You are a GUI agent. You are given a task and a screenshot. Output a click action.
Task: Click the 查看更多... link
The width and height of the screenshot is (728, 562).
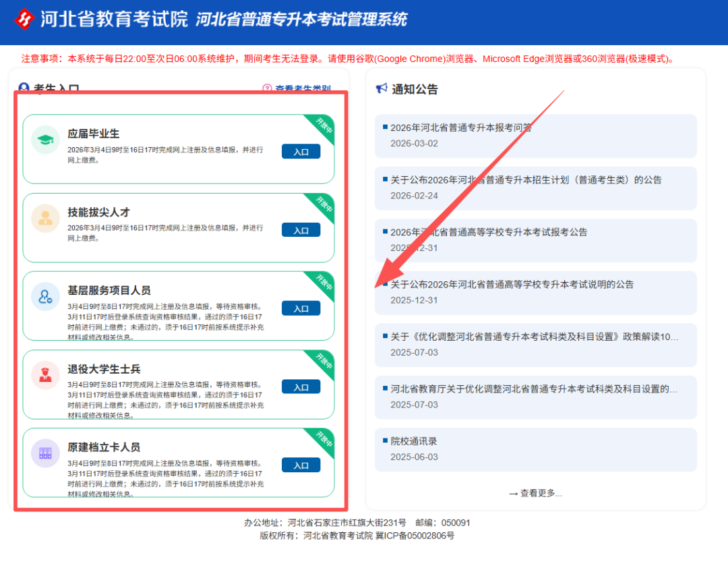pyautogui.click(x=535, y=493)
